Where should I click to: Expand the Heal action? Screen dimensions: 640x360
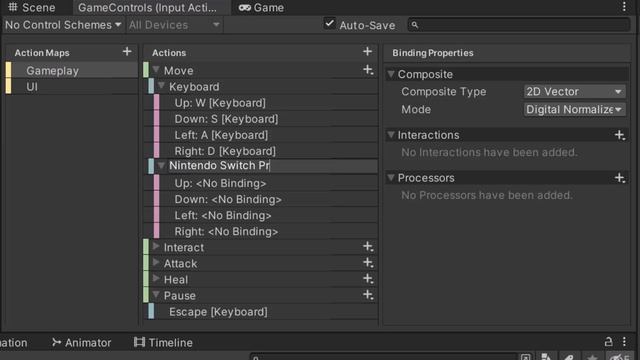coord(156,279)
